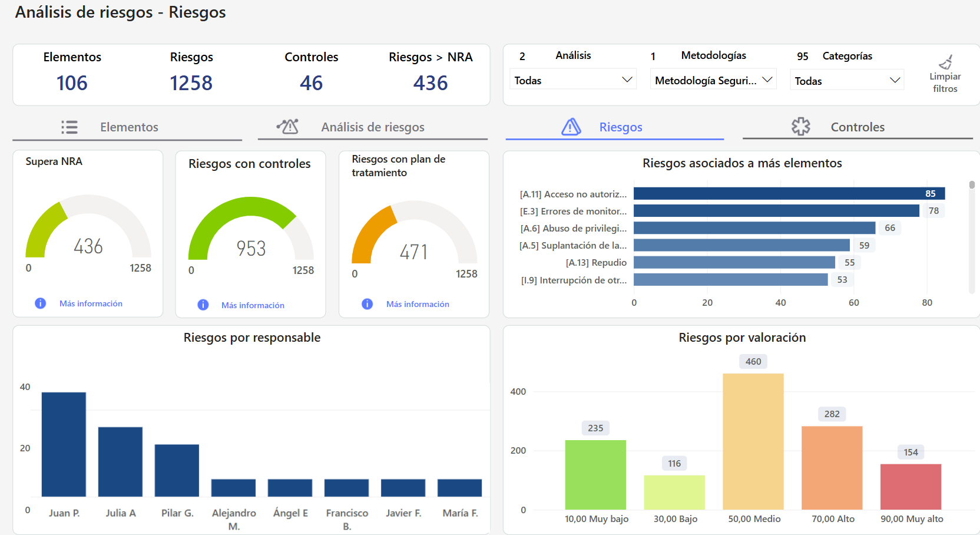The width and height of the screenshot is (980, 535).
Task: Click the red 90,00 Muy alto bar
Action: point(911,487)
